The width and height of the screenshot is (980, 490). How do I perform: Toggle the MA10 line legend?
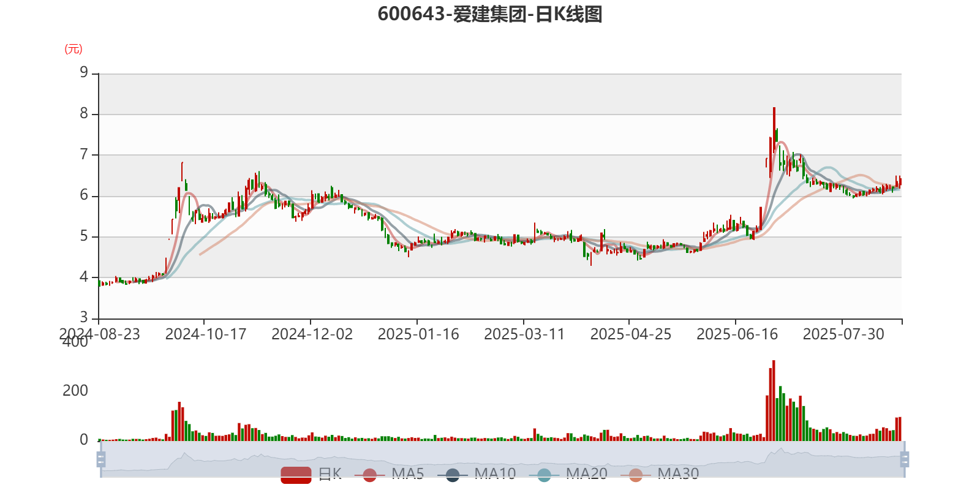tap(477, 474)
